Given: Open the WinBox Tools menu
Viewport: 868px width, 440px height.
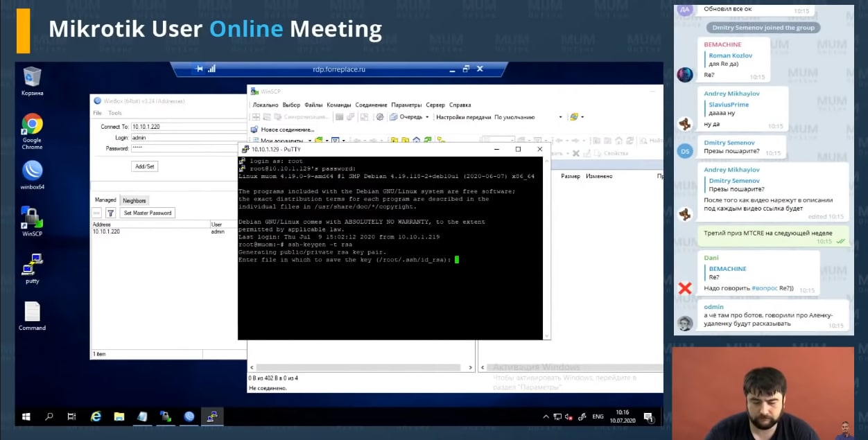Looking at the screenshot, I should 115,113.
